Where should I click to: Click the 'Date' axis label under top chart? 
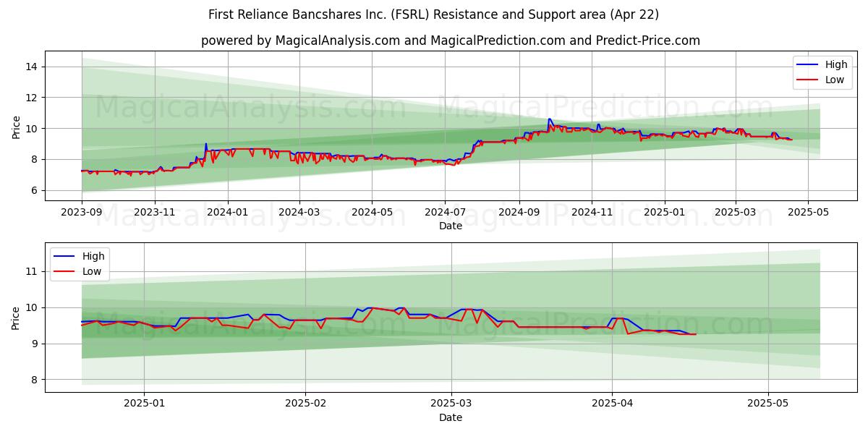pos(450,226)
